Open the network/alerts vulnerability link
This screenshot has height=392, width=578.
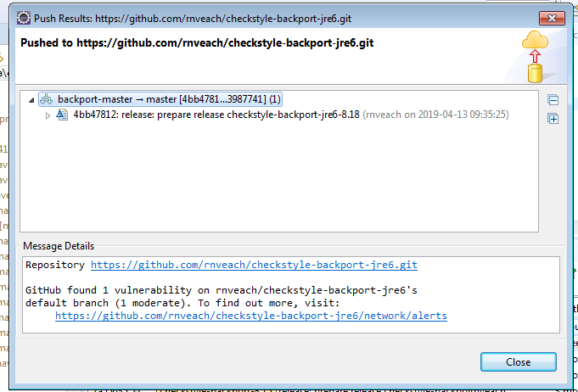coord(251,316)
